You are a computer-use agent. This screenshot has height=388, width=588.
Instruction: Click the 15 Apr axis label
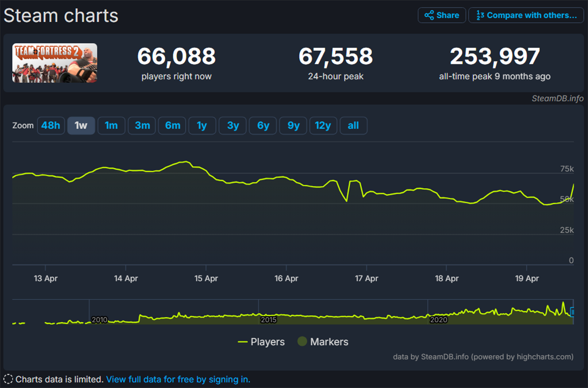206,278
